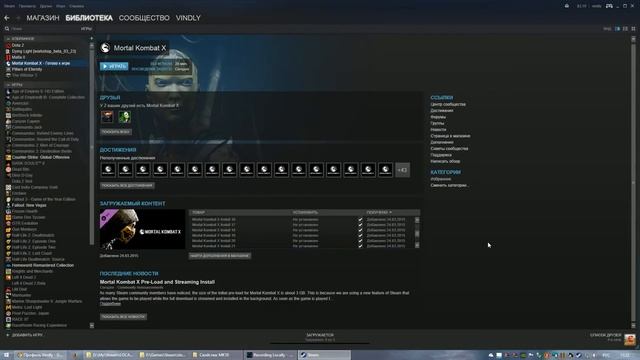Click ПОКАЗАТЬ ВСЕХ friends button
The width and height of the screenshot is (640, 360).
(x=116, y=132)
